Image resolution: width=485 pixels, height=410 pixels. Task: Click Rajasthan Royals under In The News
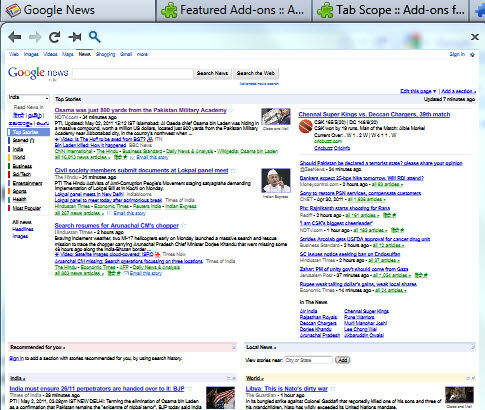(x=318, y=317)
